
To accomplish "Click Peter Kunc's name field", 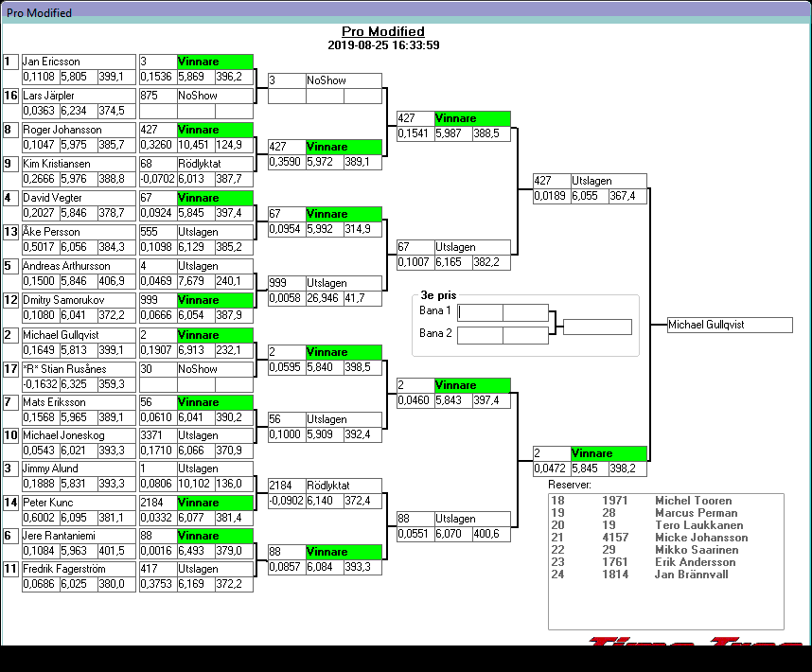I will tap(79, 503).
